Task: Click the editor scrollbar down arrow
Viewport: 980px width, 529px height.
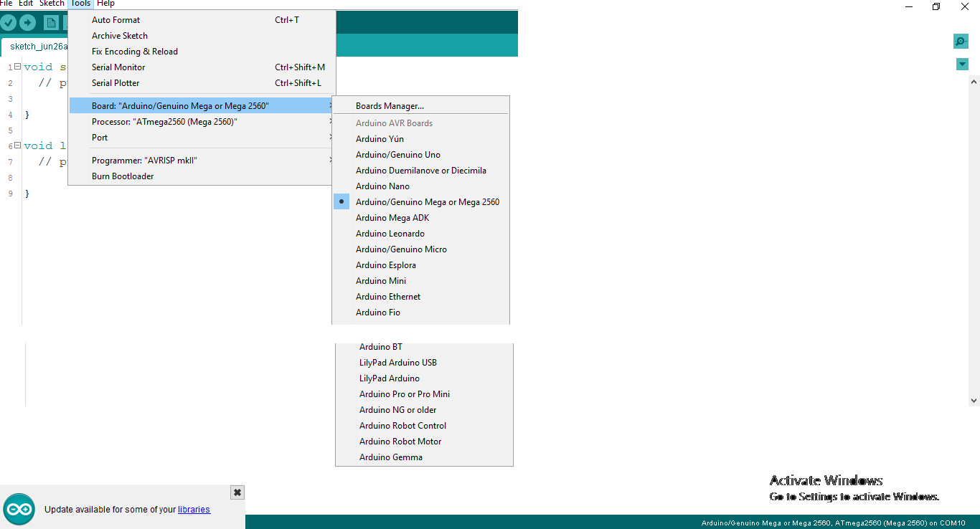Action: (974, 401)
